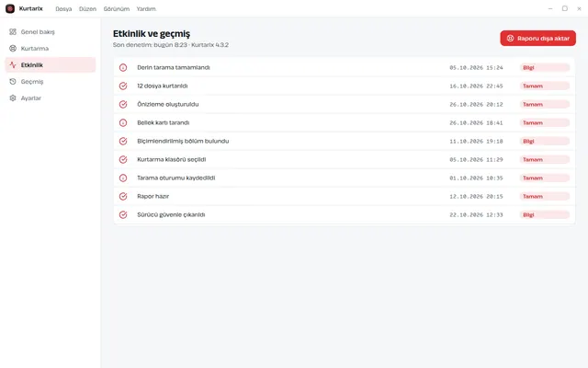Click the timestamp 12.10.2026 20:15
The width and height of the screenshot is (588, 368).
(476, 196)
